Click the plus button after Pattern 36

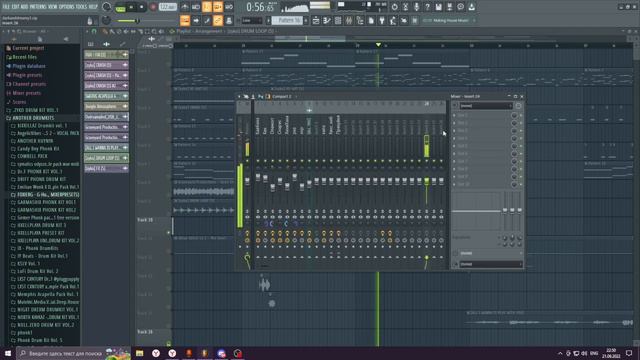[306, 20]
